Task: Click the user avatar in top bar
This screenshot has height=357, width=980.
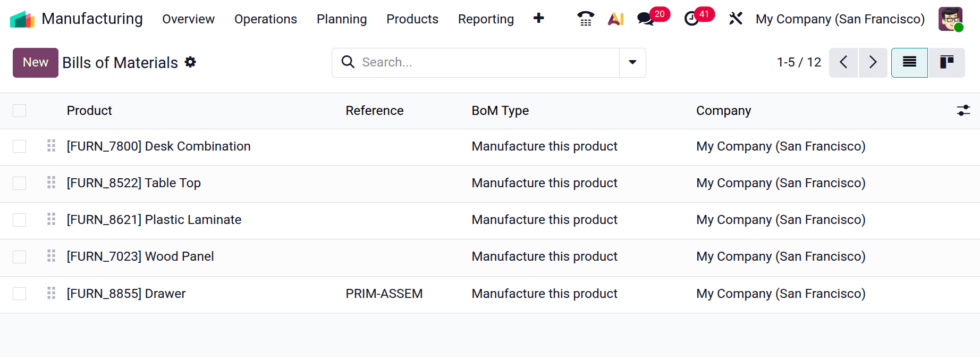Action: click(951, 19)
